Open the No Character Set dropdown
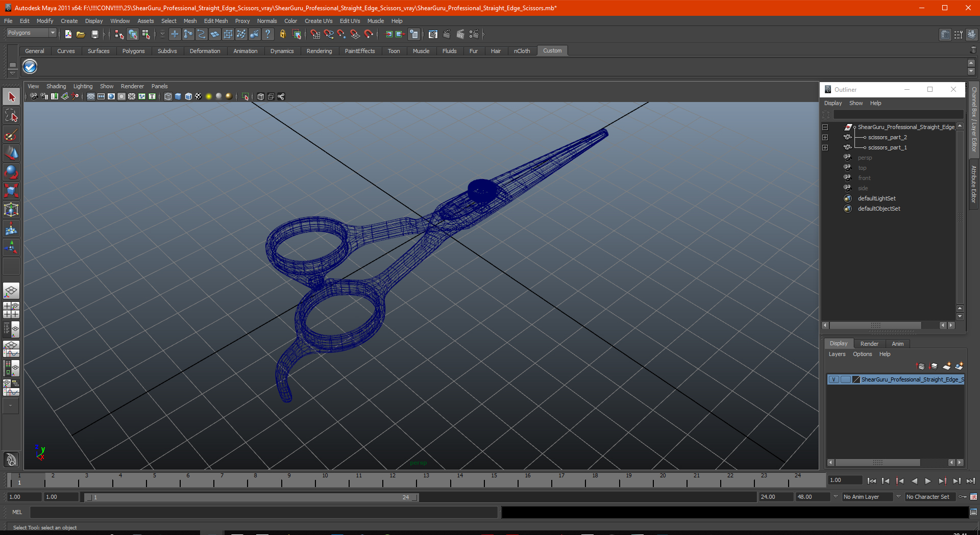This screenshot has width=980, height=535. (930, 497)
